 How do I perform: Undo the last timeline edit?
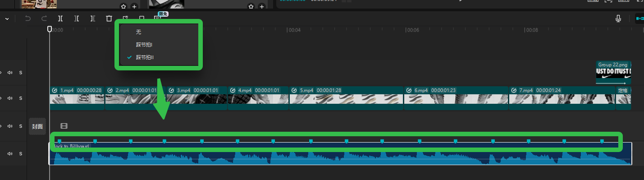[x=28, y=18]
